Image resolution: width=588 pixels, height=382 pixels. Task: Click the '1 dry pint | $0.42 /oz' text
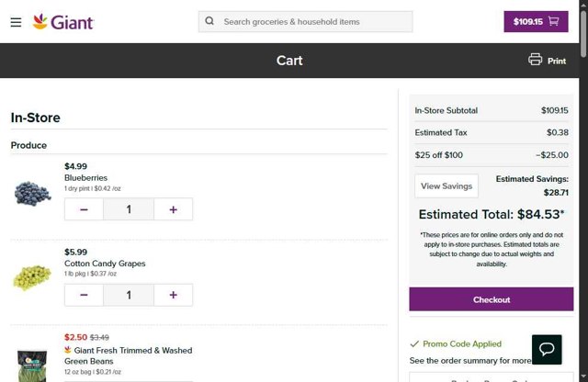(x=93, y=188)
